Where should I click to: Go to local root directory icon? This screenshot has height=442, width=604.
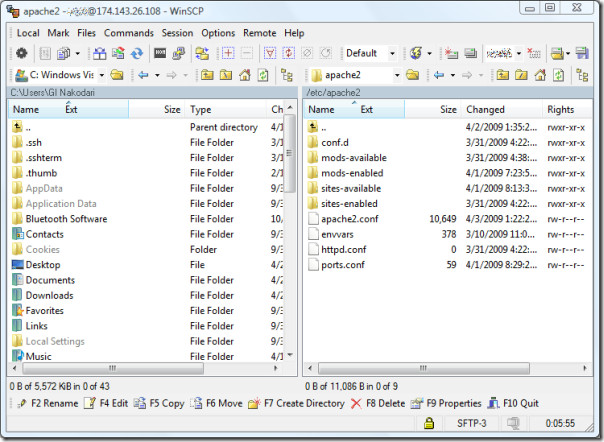point(226,75)
